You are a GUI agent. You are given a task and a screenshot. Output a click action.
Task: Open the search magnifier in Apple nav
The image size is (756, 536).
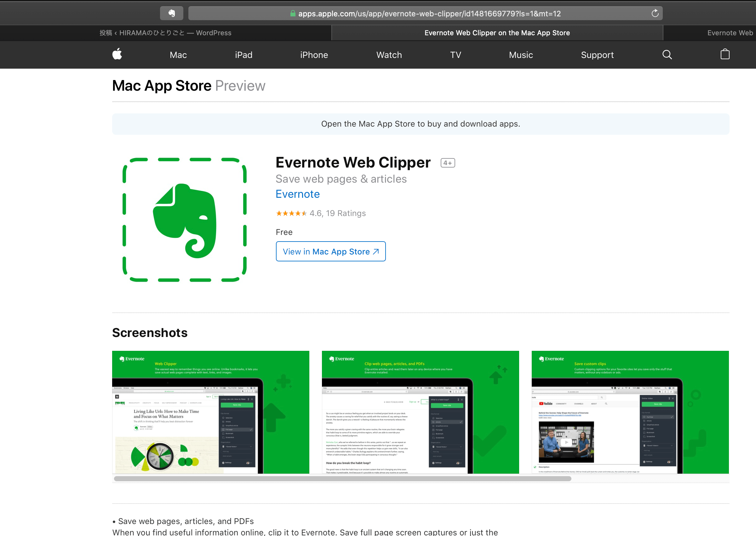coord(667,55)
